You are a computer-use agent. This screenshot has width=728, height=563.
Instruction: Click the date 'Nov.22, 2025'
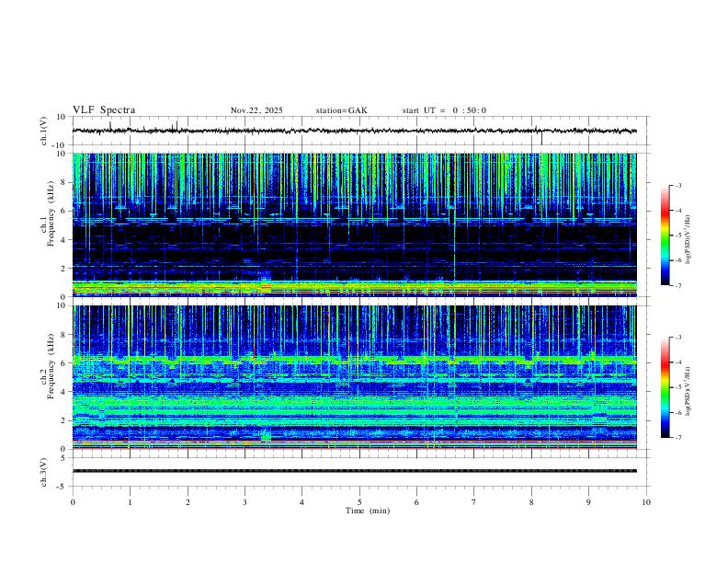[x=256, y=110]
